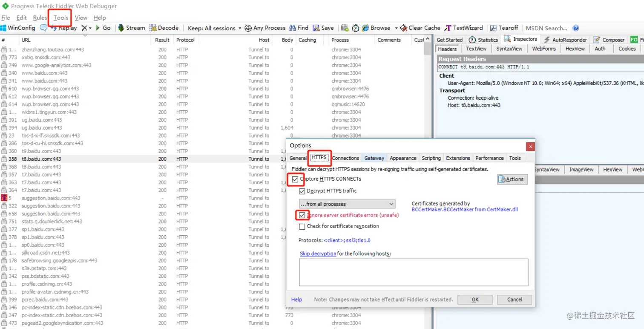Open WinConfig from the Fiddler toolbar

(18, 28)
